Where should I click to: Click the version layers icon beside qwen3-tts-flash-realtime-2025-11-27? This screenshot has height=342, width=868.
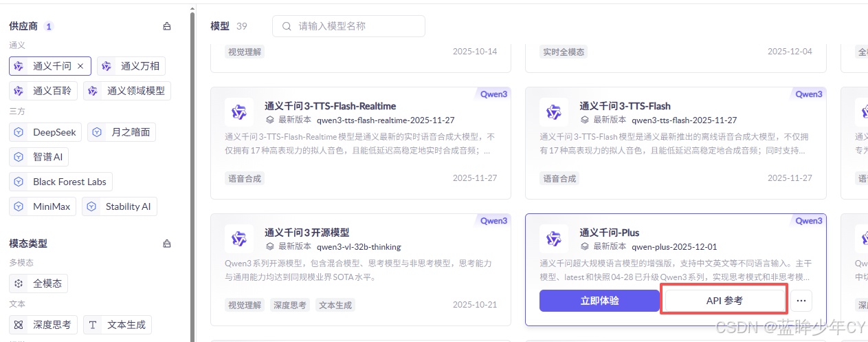pyautogui.click(x=269, y=120)
